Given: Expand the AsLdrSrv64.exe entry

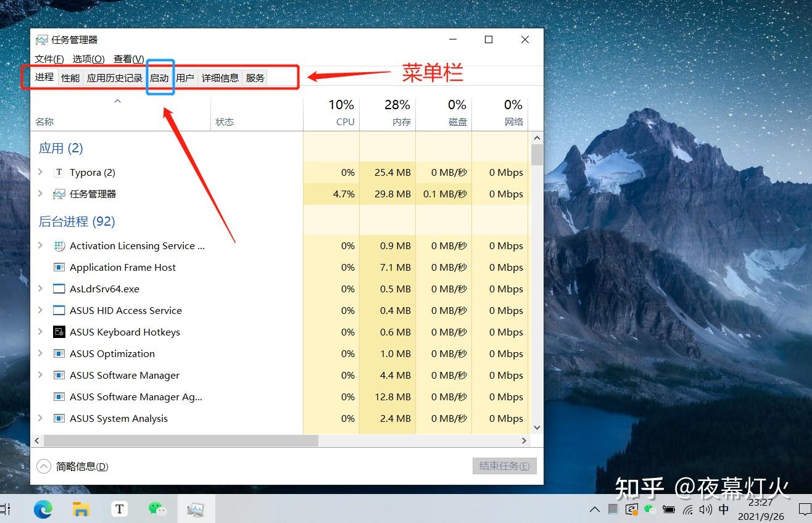Looking at the screenshot, I should click(41, 289).
